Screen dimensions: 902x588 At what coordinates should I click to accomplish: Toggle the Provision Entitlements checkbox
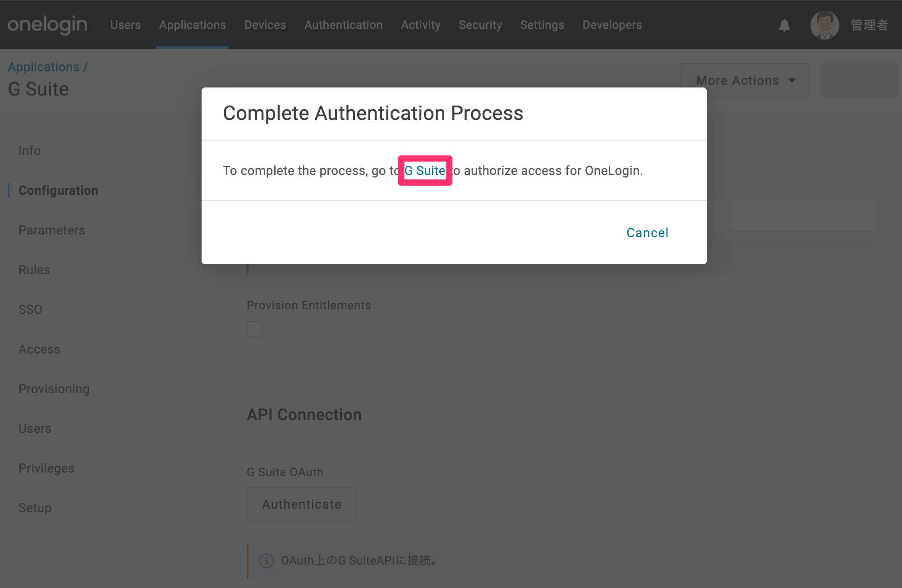255,329
